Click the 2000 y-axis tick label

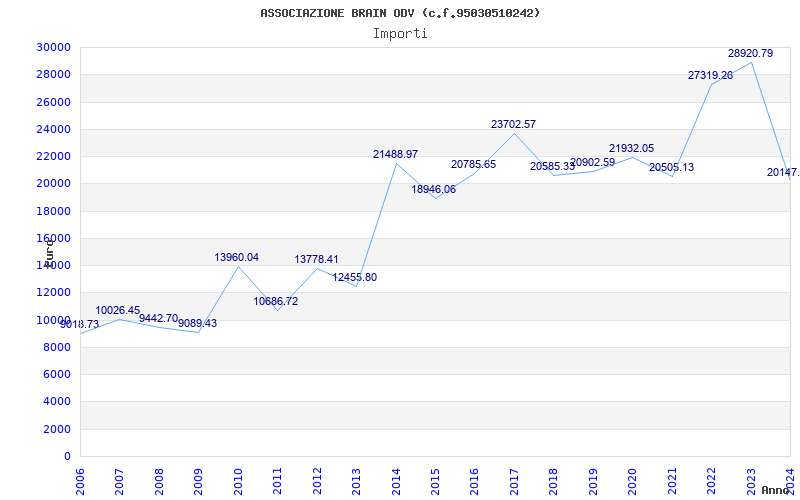[57, 429]
